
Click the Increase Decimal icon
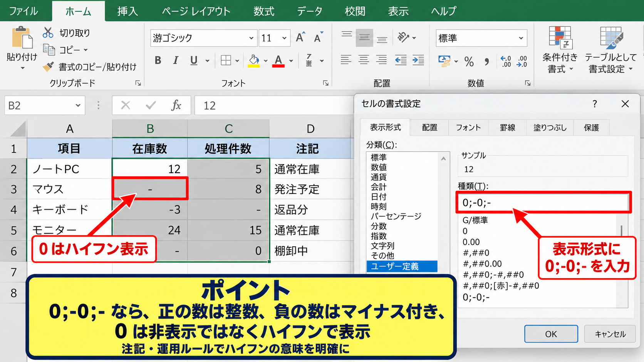pos(506,61)
